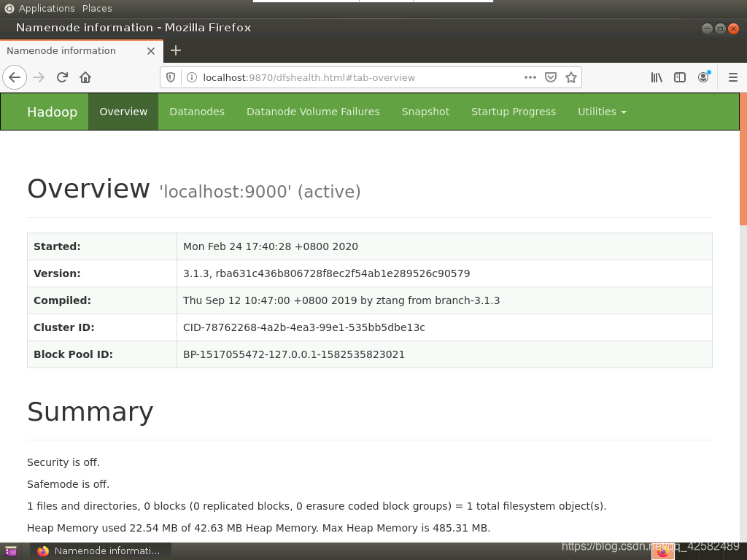Click the Hadoop brand link
This screenshot has height=560, width=747.
click(x=53, y=112)
